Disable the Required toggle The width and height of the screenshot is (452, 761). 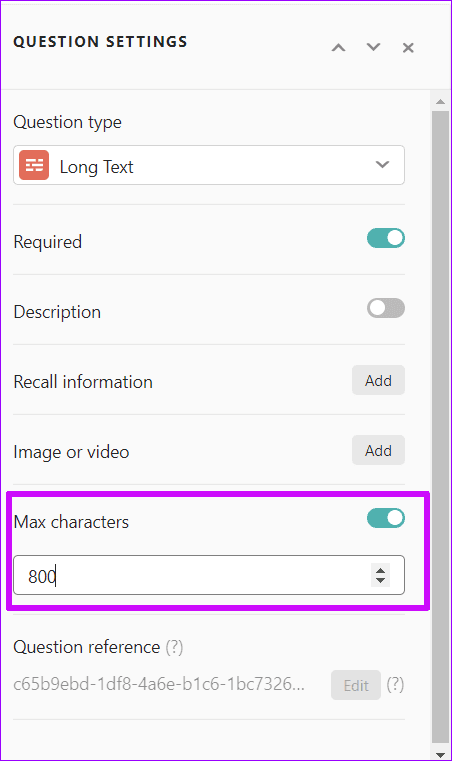pos(386,238)
